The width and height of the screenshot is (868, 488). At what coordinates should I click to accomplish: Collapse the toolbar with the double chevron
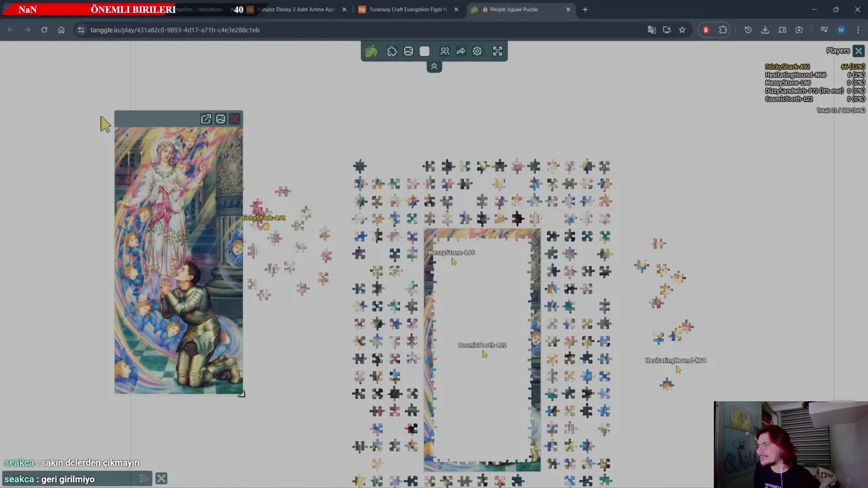(434, 66)
